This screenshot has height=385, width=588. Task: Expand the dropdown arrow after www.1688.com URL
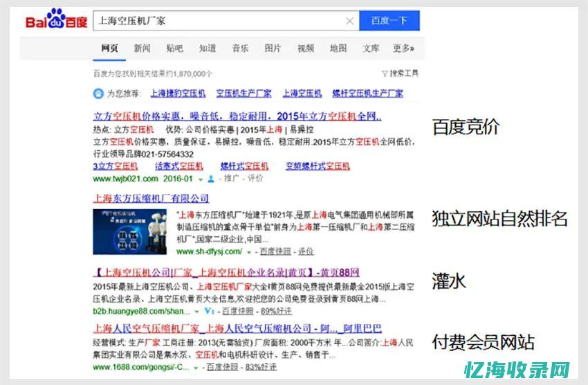coord(196,368)
